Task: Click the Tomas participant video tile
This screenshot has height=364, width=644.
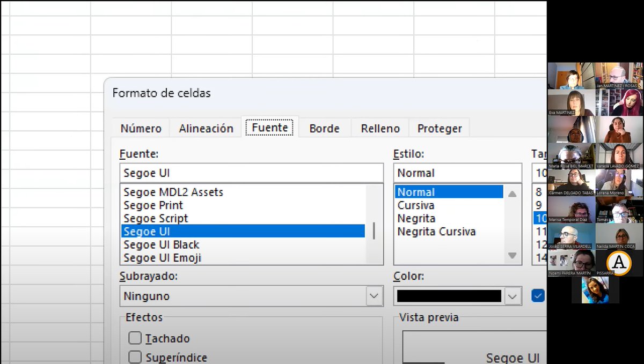Action: coord(619,210)
